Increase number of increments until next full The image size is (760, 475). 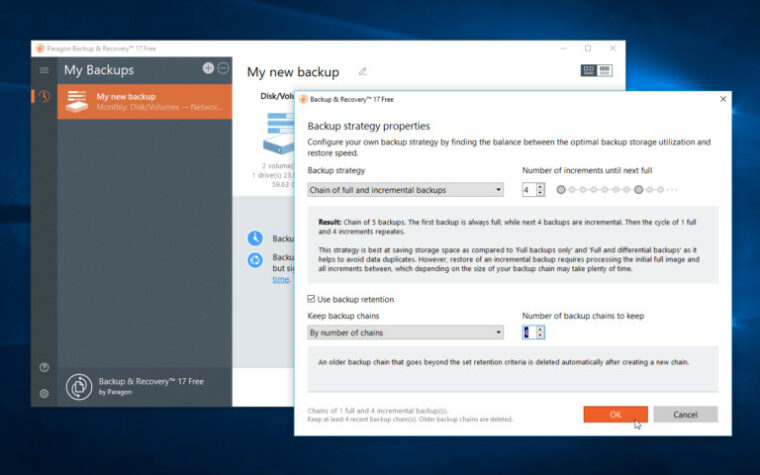tap(540, 186)
